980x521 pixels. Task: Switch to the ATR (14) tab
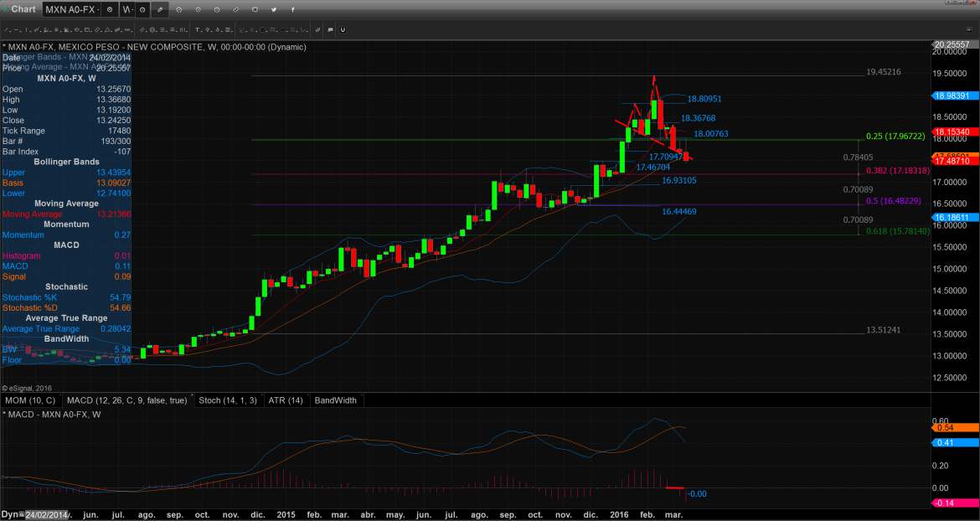click(x=286, y=400)
